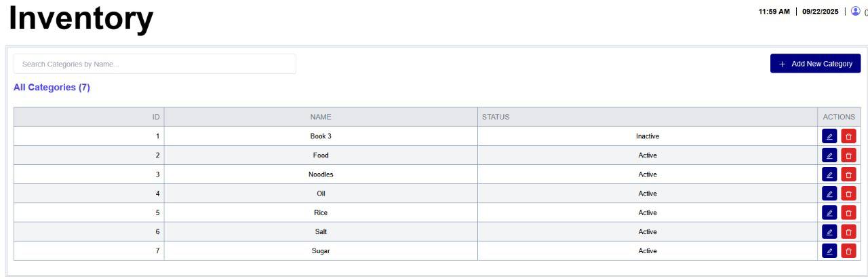Edit the Book 3 category
The height and width of the screenshot is (279, 868).
(x=829, y=136)
